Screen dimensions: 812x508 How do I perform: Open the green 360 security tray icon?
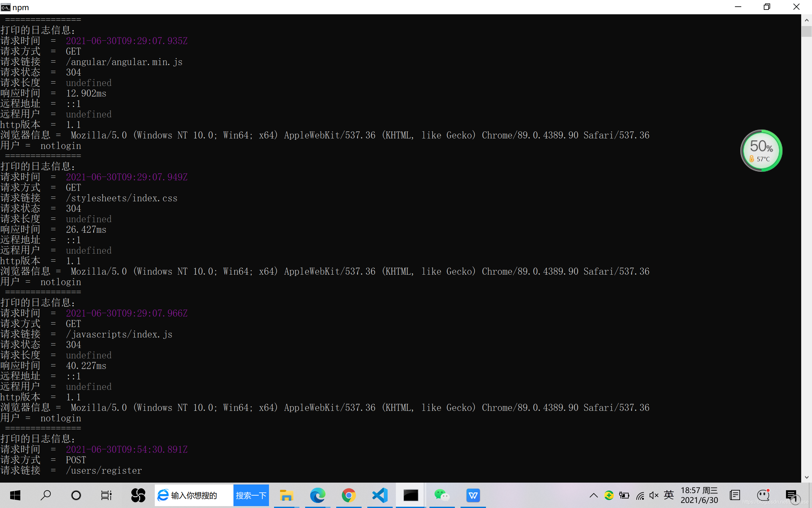tap(609, 495)
